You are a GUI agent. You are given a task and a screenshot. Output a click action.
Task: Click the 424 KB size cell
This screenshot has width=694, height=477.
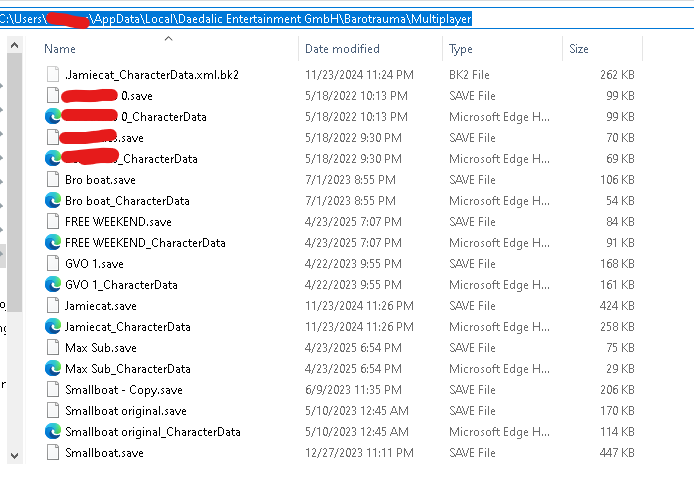(617, 306)
